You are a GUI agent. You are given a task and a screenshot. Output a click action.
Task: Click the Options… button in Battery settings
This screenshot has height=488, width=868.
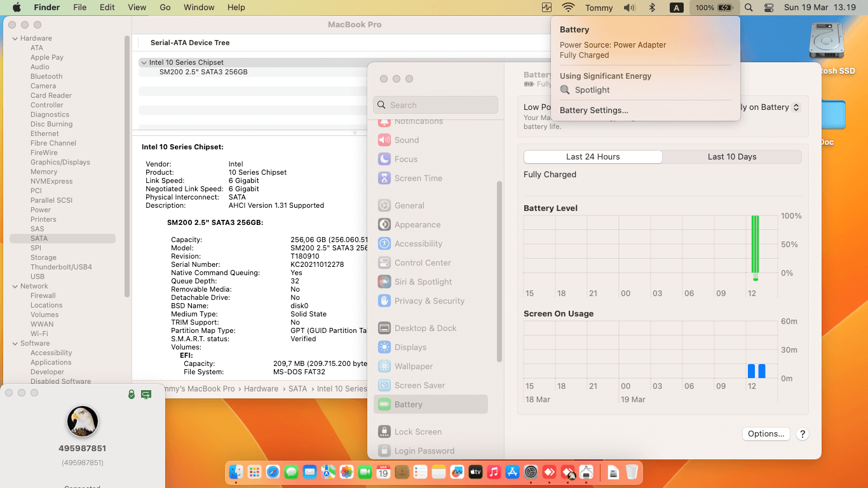[x=766, y=434]
